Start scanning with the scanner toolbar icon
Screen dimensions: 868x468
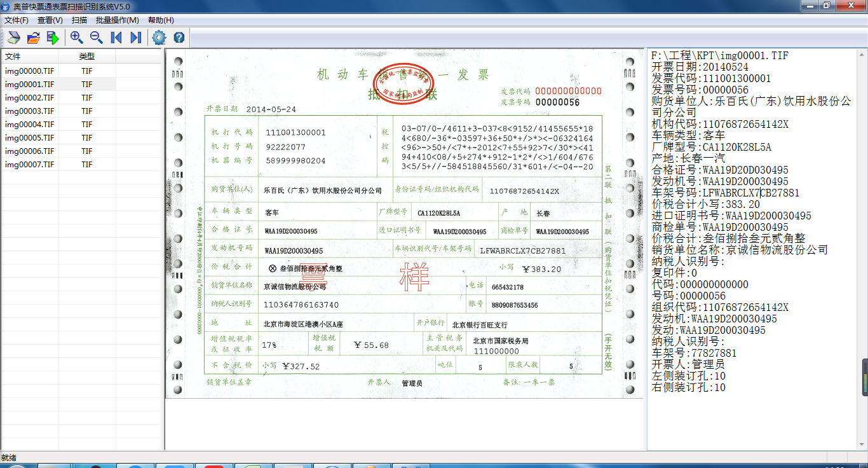click(x=14, y=38)
